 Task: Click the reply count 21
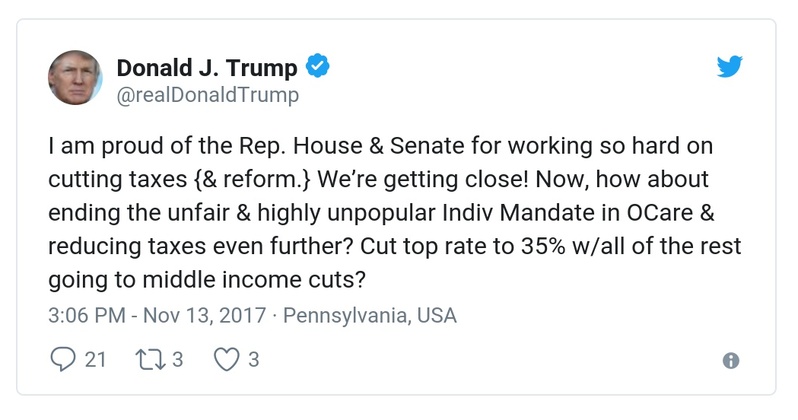coord(95,360)
